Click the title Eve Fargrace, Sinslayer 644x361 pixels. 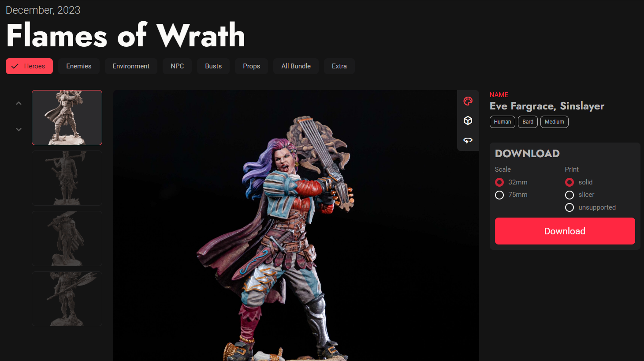pos(547,106)
